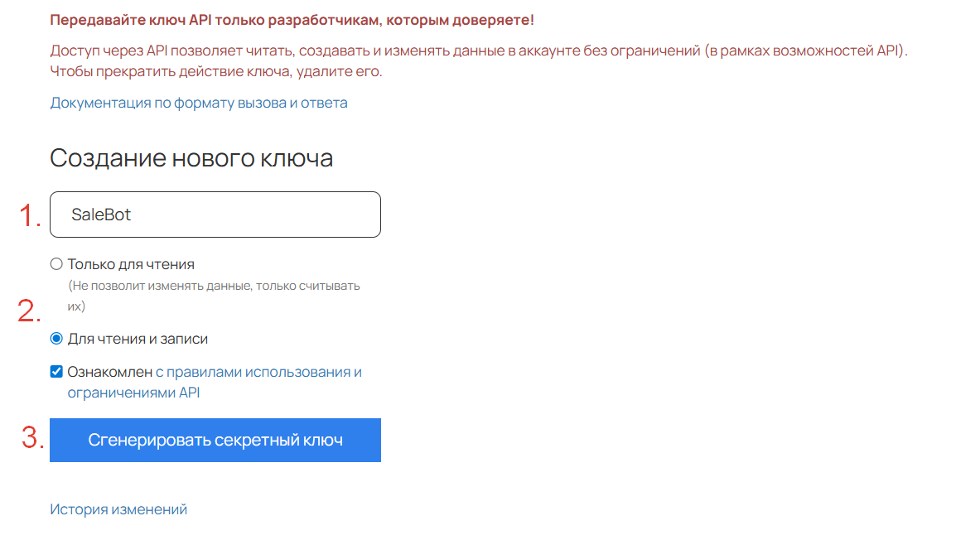
Task: Choose the "Только для чтения" access option
Action: (56, 263)
